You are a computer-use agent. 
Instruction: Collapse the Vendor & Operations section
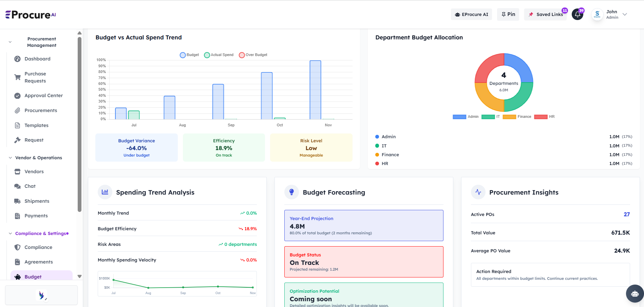[10, 158]
